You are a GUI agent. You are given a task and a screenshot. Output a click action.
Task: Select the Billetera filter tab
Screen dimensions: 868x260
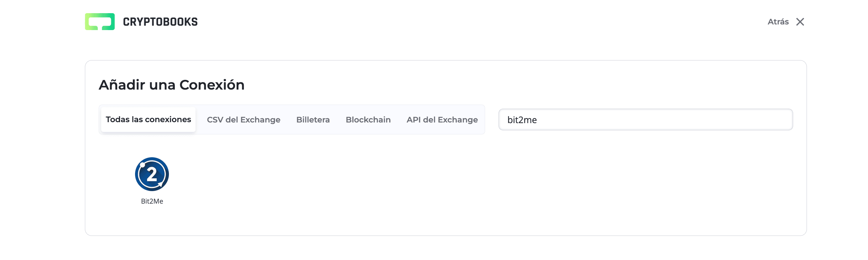coord(313,120)
